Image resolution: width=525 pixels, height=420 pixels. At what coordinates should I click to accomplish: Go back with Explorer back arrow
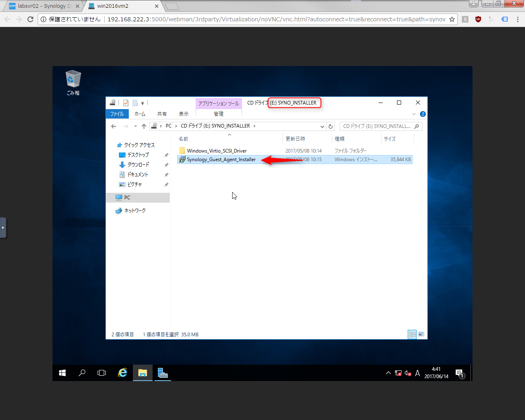click(x=114, y=126)
